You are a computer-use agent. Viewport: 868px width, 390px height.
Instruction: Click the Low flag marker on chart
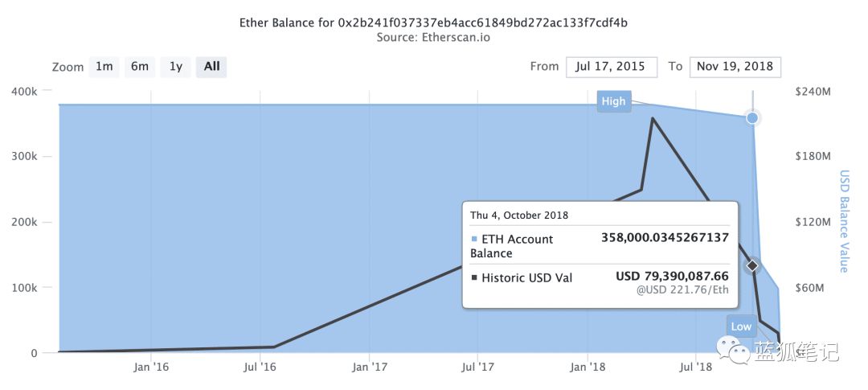741,326
